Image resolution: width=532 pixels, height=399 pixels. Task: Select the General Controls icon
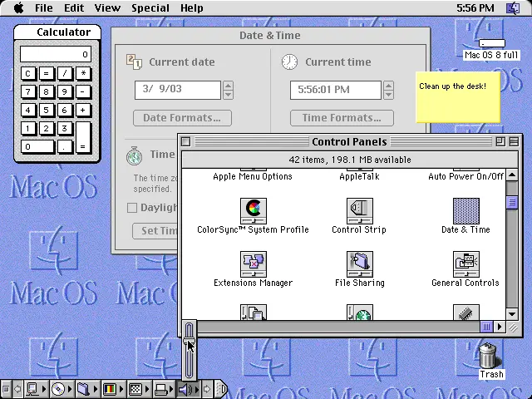point(466,264)
